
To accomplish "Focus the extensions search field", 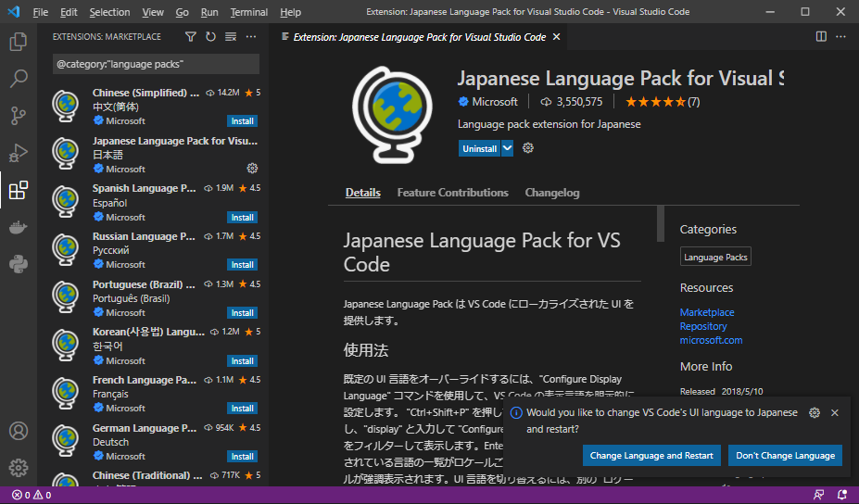I will [x=156, y=64].
